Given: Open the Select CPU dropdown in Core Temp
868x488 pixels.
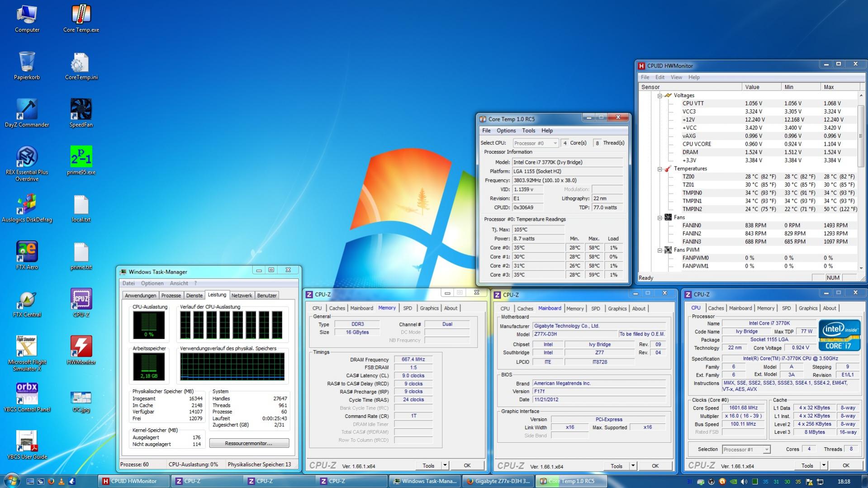Looking at the screenshot, I should [x=536, y=143].
